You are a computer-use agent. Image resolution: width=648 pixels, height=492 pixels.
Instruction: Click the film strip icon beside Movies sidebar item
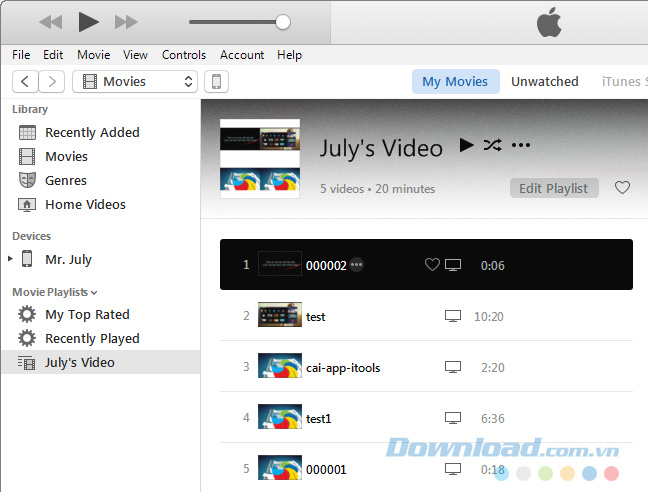[x=27, y=157]
